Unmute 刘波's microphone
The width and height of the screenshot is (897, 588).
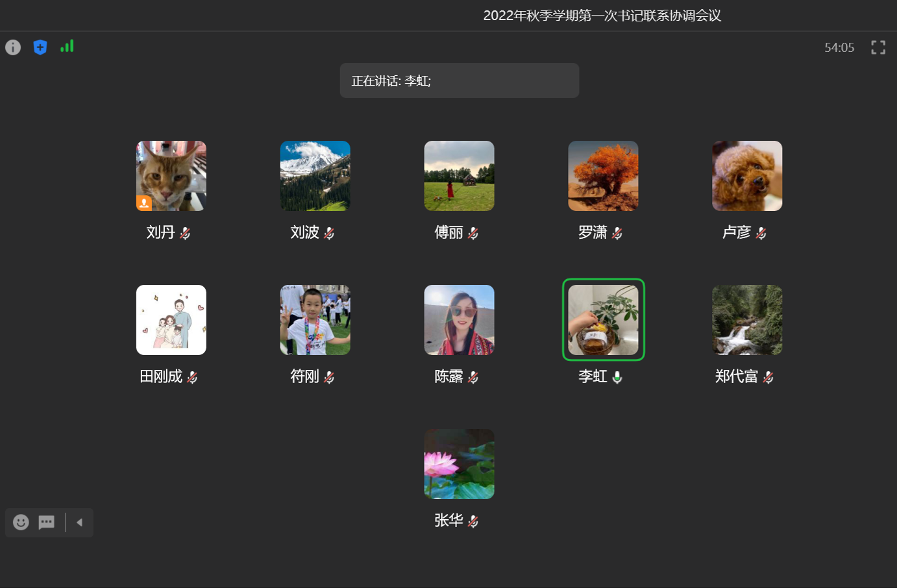(328, 232)
